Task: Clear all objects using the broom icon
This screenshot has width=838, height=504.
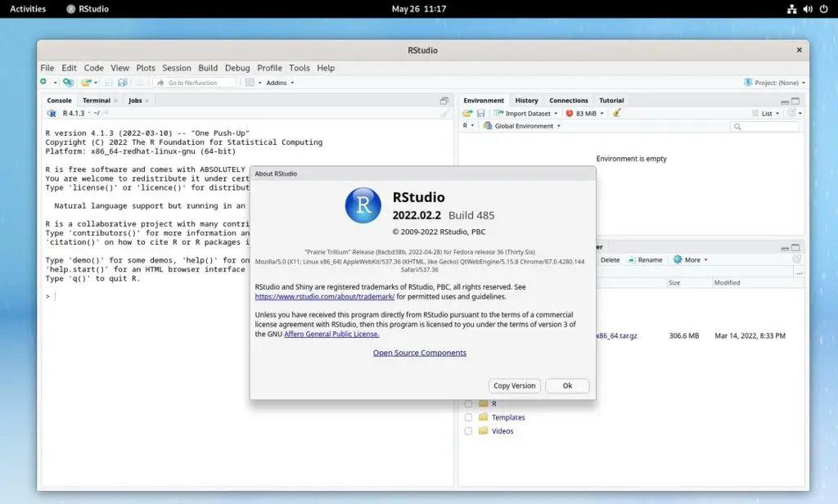Action: click(x=616, y=113)
